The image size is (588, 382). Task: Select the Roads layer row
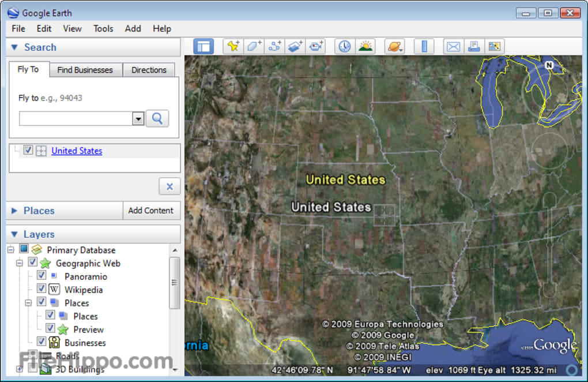67,355
